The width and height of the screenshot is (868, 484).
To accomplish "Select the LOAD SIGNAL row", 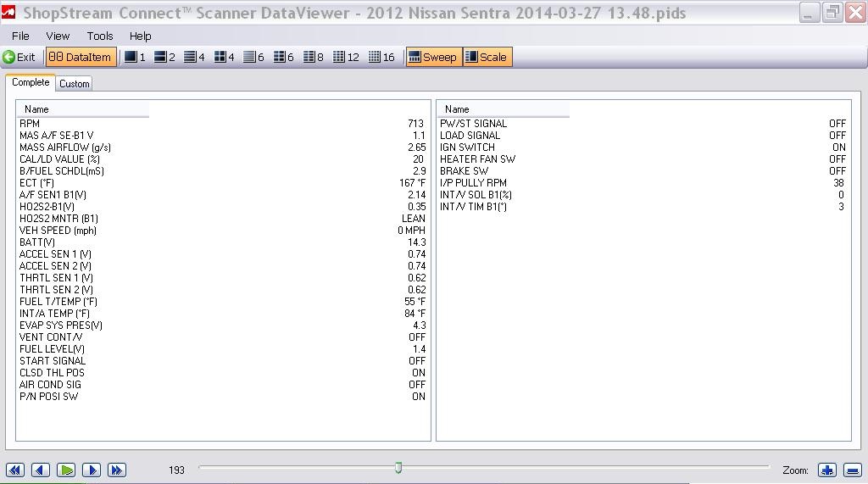I will coord(643,136).
